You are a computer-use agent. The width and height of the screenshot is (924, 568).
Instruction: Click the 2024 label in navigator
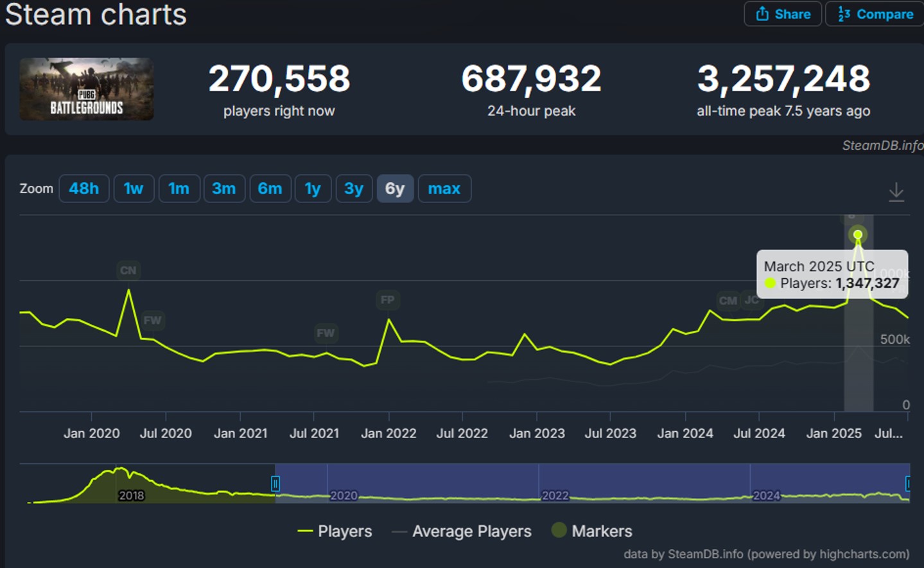pos(767,496)
